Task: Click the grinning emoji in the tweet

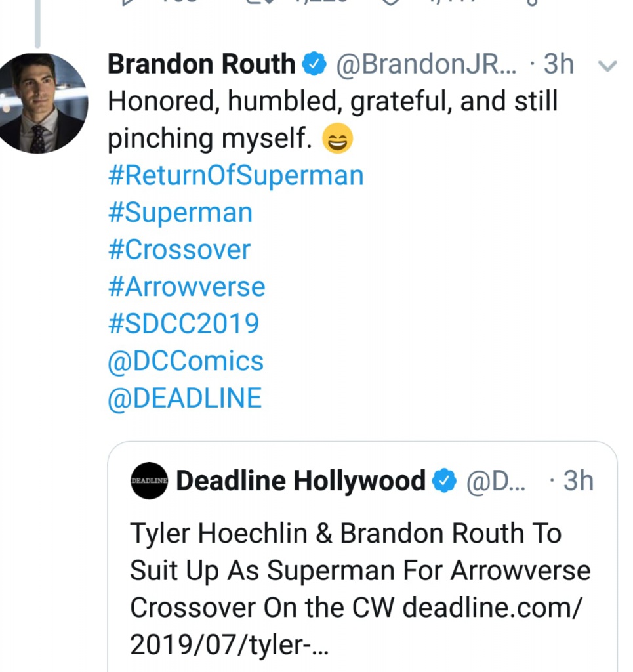Action: pos(338,138)
